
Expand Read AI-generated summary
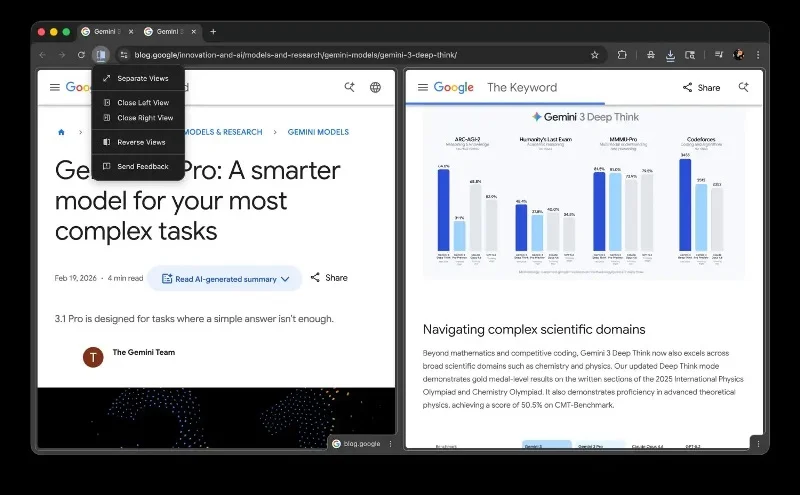point(225,279)
